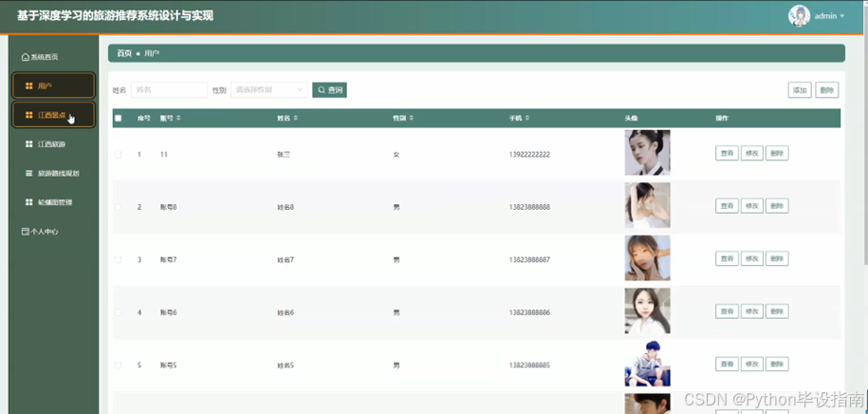The height and width of the screenshot is (414, 868).
Task: Click the grid icon beside 用户
Action: 29,85
